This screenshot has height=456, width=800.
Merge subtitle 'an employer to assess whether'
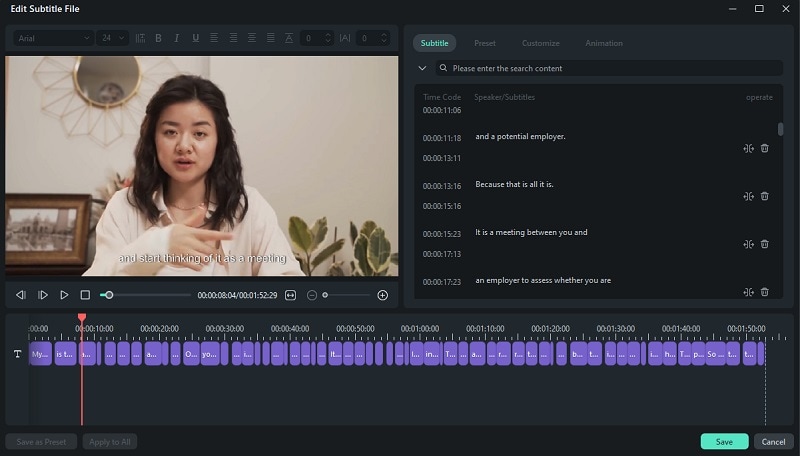(748, 292)
